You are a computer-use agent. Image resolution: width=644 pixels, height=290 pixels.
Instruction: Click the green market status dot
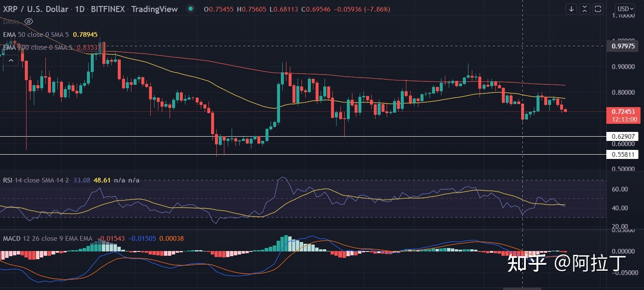point(191,9)
